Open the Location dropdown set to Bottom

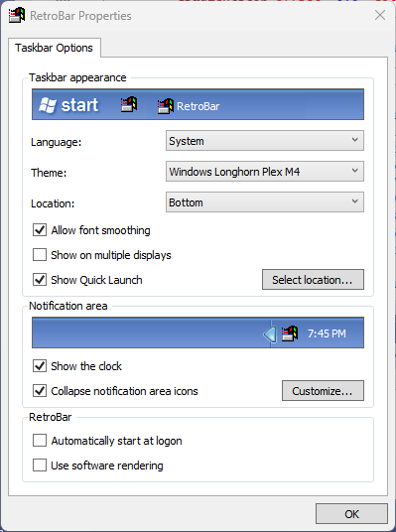tap(265, 202)
